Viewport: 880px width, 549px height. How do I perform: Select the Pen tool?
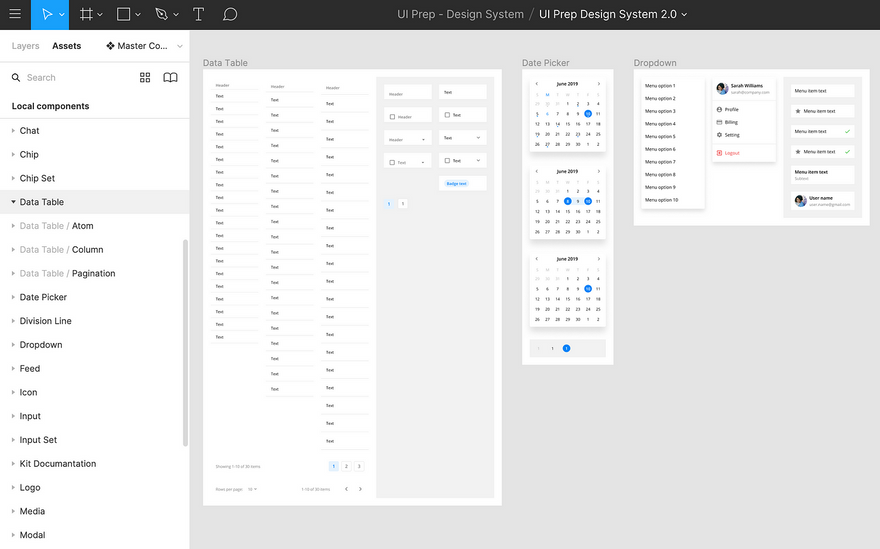click(x=162, y=14)
